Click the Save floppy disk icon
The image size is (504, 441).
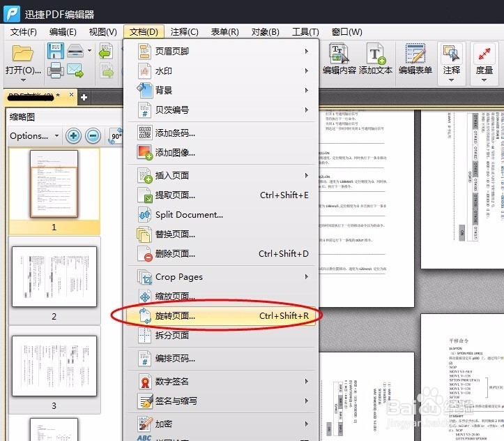55,51
